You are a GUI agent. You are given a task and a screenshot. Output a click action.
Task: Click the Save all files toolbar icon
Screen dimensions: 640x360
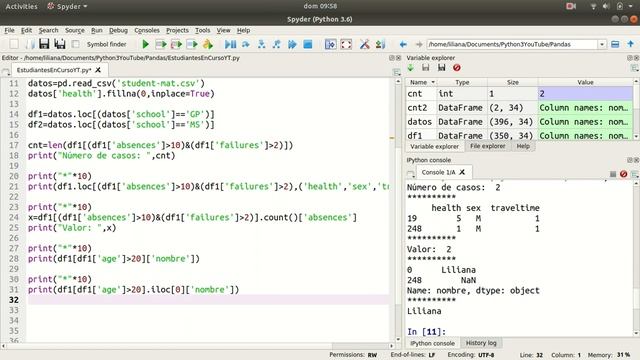(60, 44)
